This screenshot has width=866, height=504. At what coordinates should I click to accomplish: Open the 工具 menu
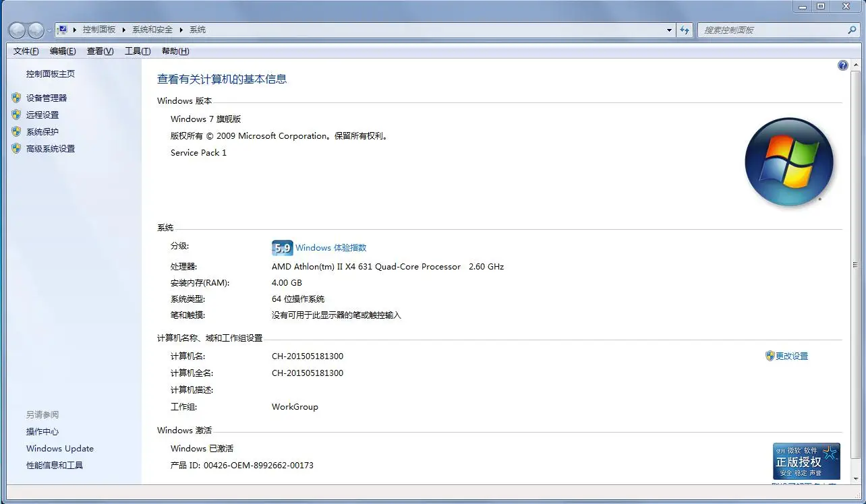click(x=136, y=51)
